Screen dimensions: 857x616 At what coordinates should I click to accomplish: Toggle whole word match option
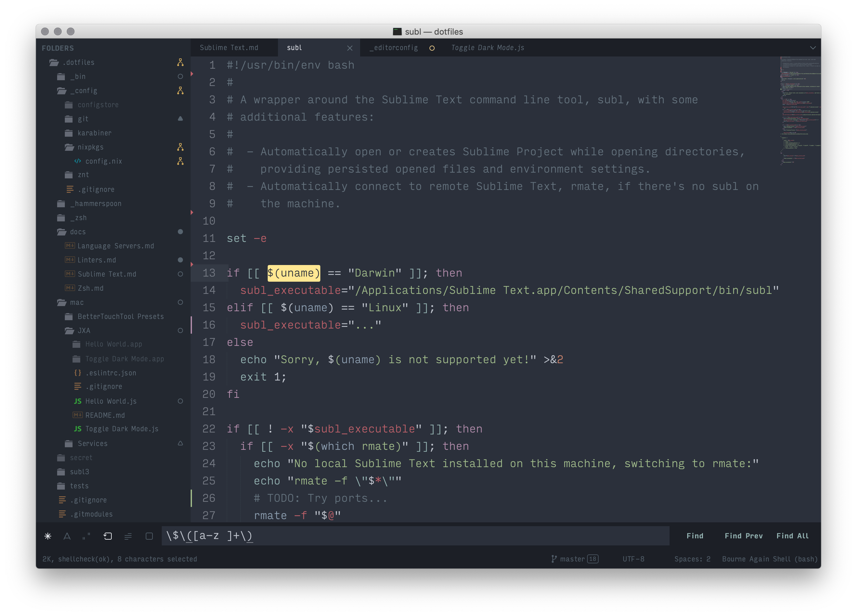pos(87,536)
